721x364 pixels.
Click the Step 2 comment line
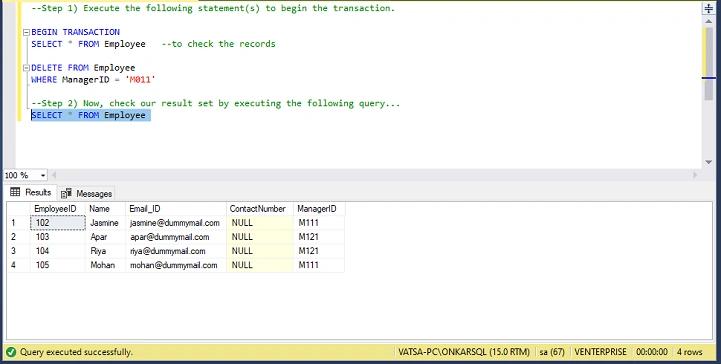coord(216,103)
